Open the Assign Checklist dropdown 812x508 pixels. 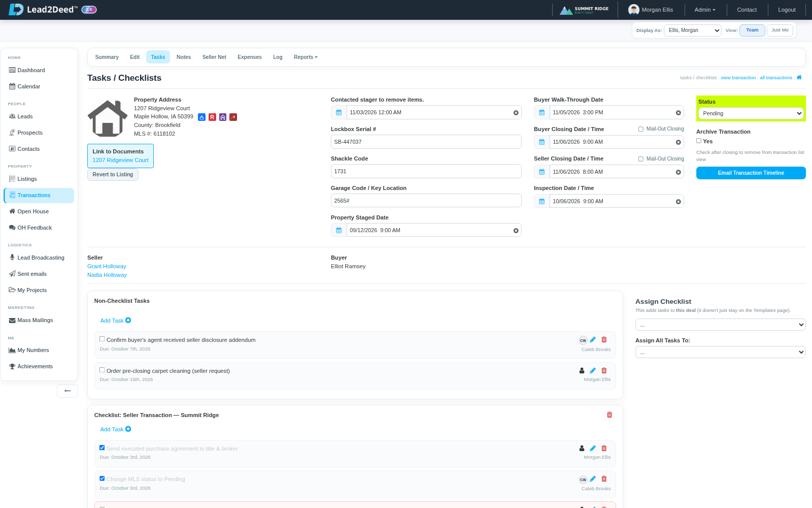[x=720, y=325]
